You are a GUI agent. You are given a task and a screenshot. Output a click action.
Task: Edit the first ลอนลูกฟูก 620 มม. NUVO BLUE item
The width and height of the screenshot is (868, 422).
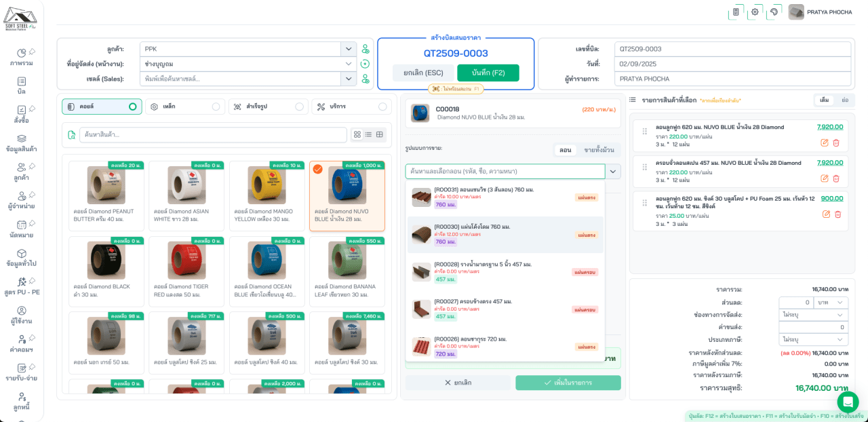tap(825, 142)
